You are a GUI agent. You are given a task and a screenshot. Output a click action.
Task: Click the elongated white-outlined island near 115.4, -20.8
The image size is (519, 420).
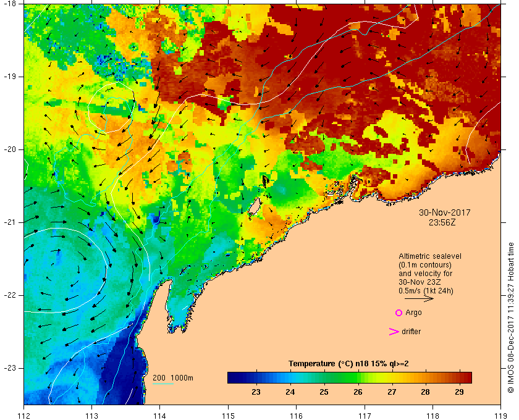point(255,207)
